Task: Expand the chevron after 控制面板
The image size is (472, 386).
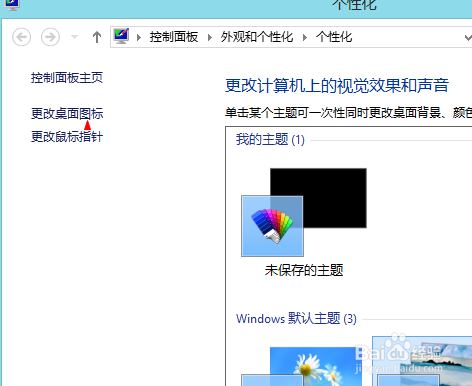Action: point(210,37)
